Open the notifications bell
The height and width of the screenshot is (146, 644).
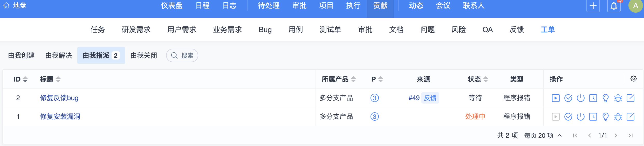click(x=614, y=6)
